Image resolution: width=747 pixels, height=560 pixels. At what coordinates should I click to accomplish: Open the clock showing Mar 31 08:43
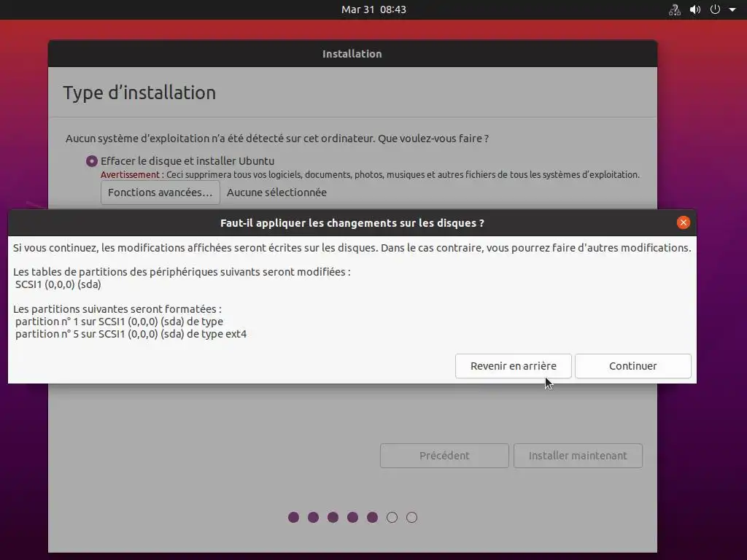(x=373, y=9)
